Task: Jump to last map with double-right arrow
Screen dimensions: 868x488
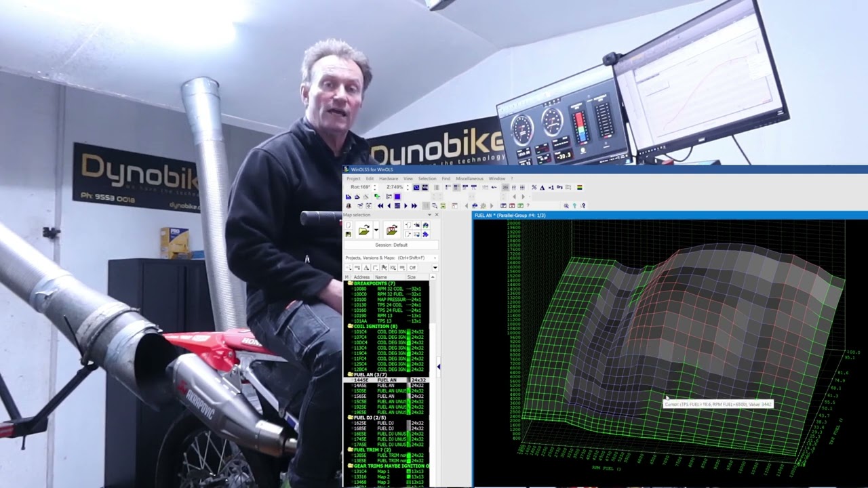Action: 414,205
